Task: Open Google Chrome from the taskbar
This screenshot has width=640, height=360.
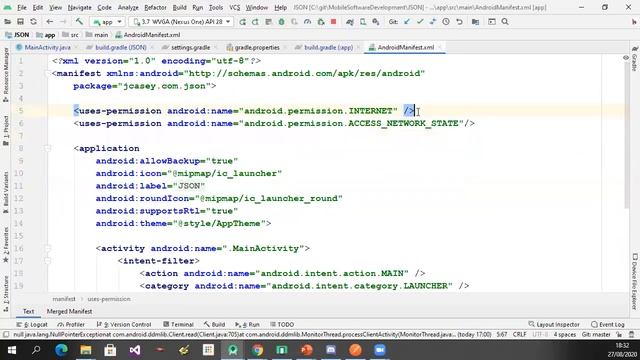Action: (258, 350)
